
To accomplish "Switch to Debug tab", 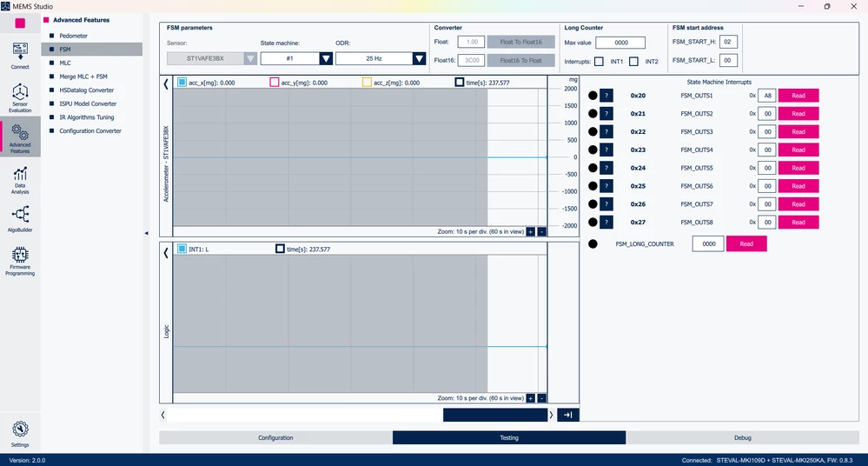I will pyautogui.click(x=742, y=437).
